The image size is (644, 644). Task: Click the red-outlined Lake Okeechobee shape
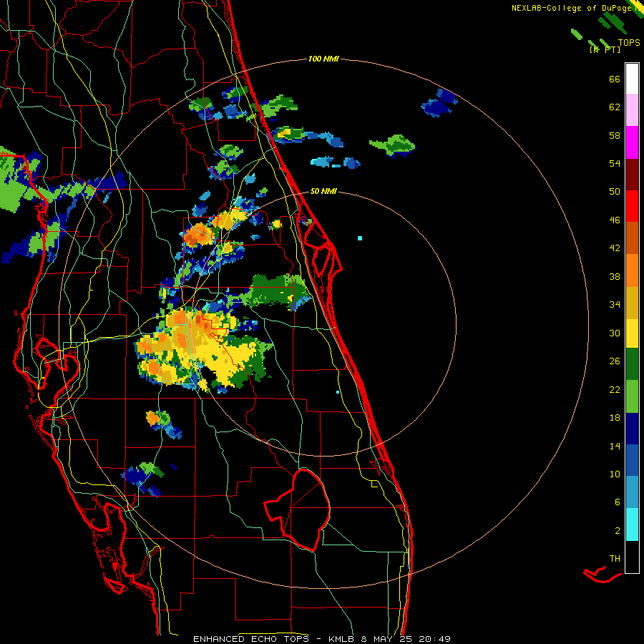point(297,509)
